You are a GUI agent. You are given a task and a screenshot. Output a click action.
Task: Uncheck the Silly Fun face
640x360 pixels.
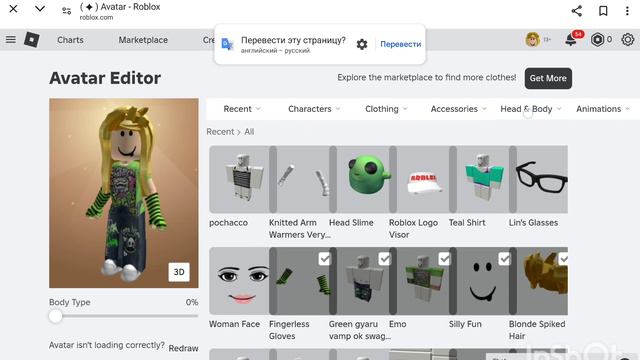[504, 259]
